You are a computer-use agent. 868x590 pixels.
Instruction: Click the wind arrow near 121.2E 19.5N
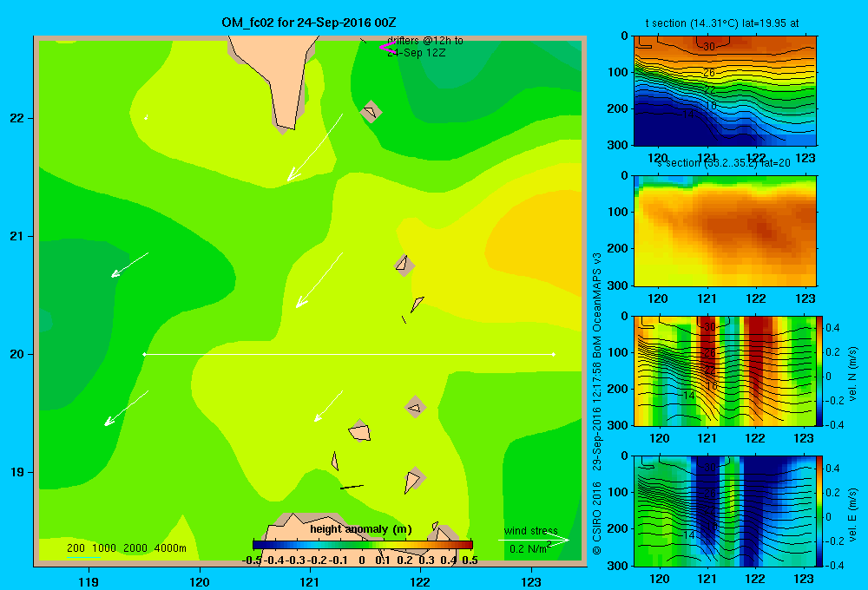(x=329, y=406)
